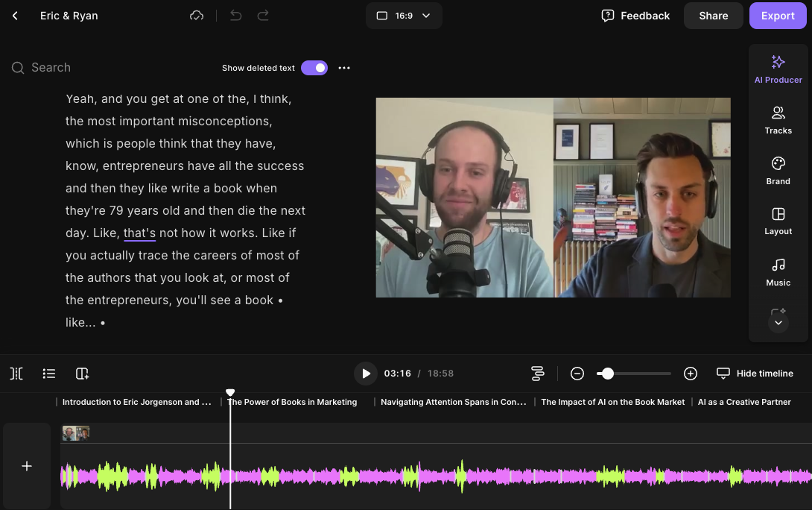This screenshot has width=812, height=510.
Task: Open the Tracks panel
Action: [778, 119]
